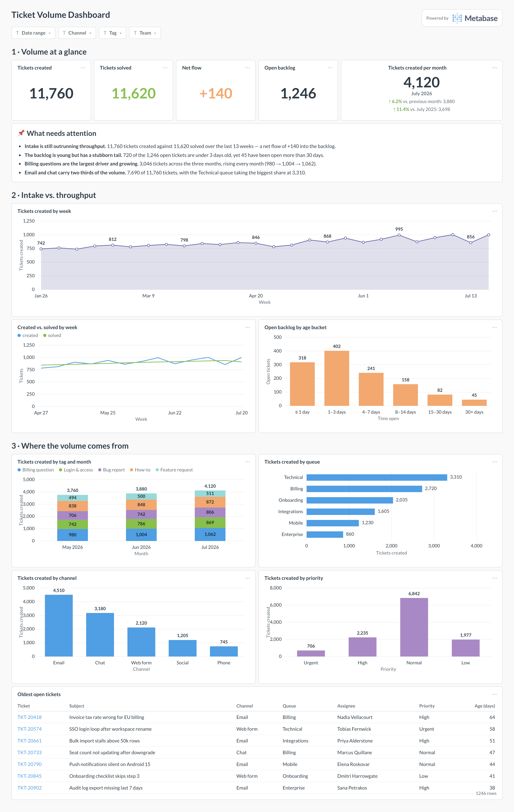Click the Urgent priority bar
Viewport: 514px width, 812px height.
click(x=311, y=653)
